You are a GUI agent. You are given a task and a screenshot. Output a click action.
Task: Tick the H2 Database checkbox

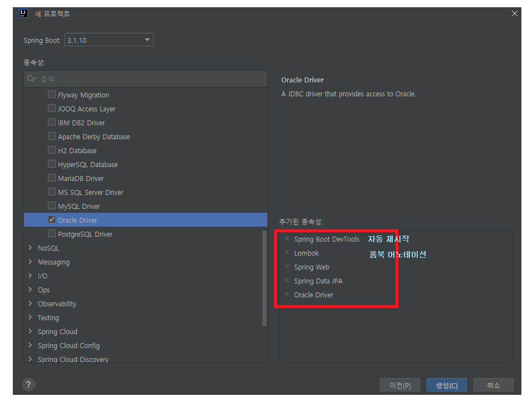pos(52,150)
